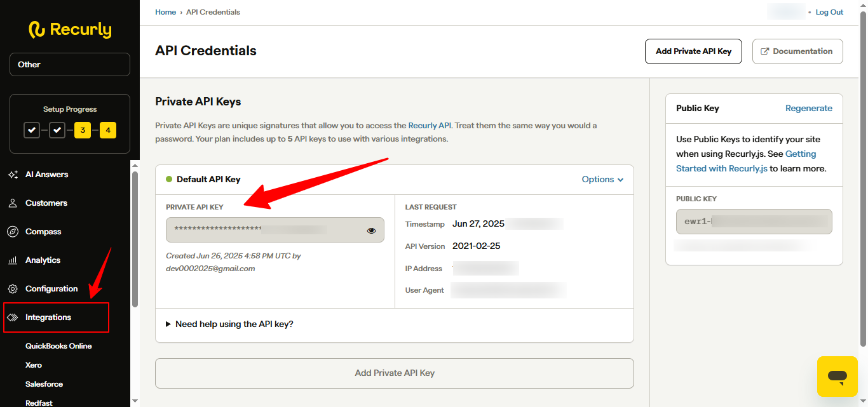Click sidebar scrollbar down arrow
Viewport: 868px width, 407px height.
(x=135, y=401)
